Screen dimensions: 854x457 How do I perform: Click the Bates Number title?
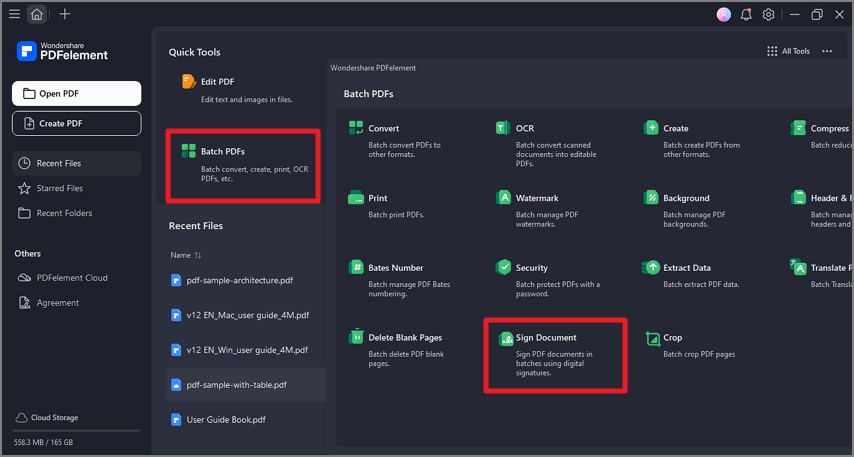(395, 268)
